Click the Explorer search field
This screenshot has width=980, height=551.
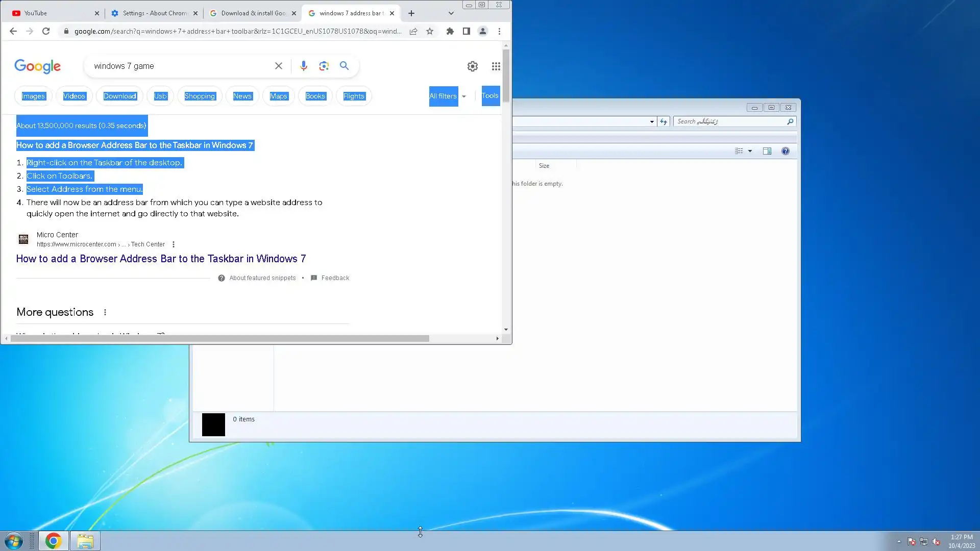[x=730, y=121]
